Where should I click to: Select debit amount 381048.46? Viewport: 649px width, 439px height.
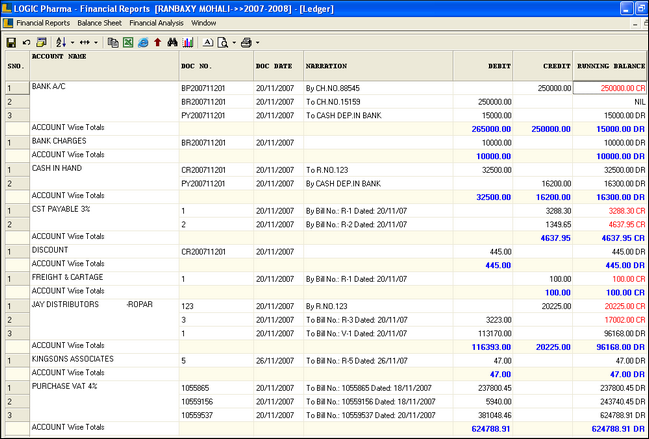tap(495, 415)
